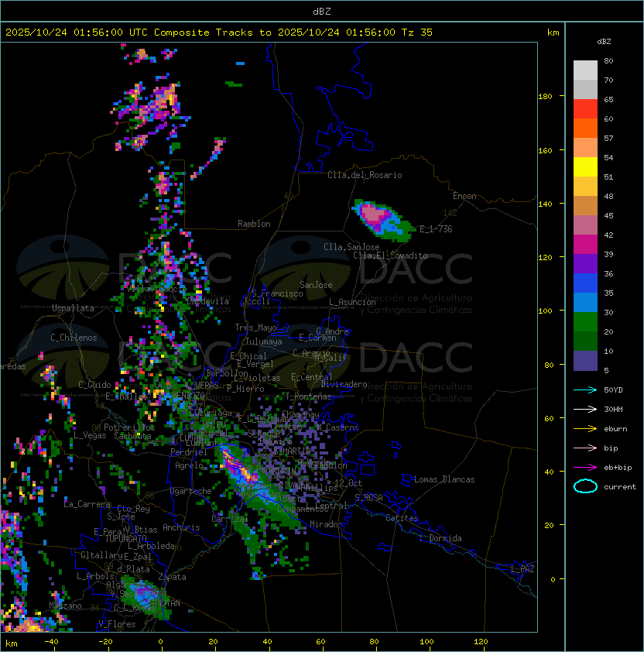Click the 'Clla.SanJose' map label
The width and height of the screenshot is (644, 652).
(x=351, y=247)
